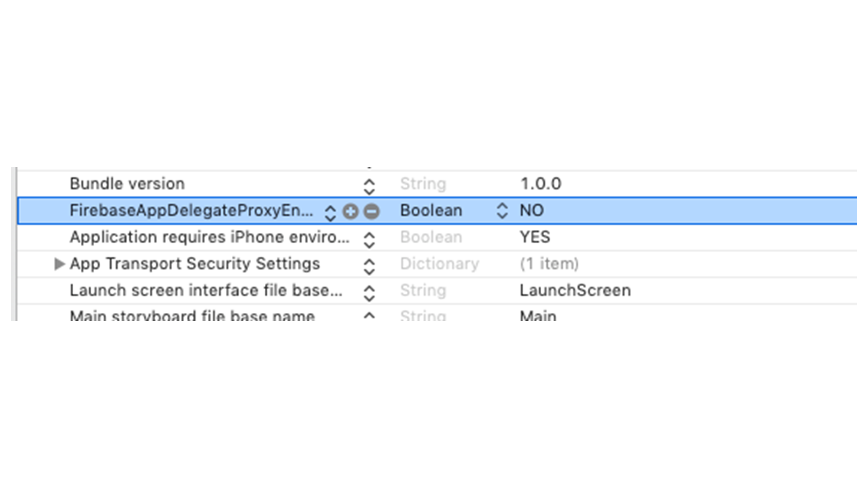Add a new row with plus icon

pyautogui.click(x=350, y=211)
